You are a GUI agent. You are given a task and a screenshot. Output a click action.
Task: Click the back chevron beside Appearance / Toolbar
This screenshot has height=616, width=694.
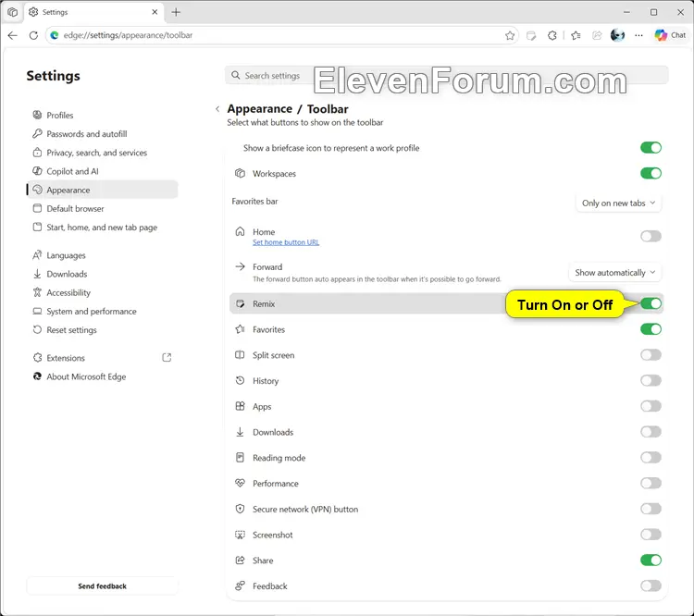coord(217,109)
